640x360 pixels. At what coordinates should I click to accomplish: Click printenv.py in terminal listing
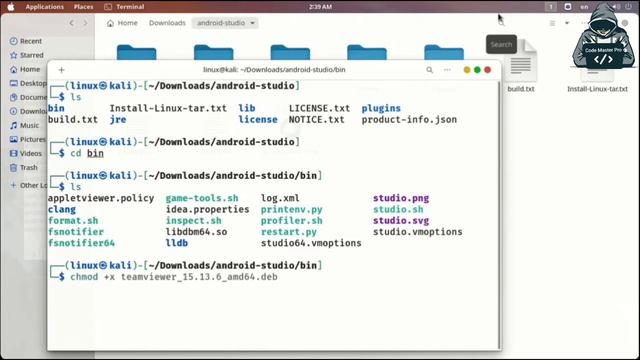[291, 209]
